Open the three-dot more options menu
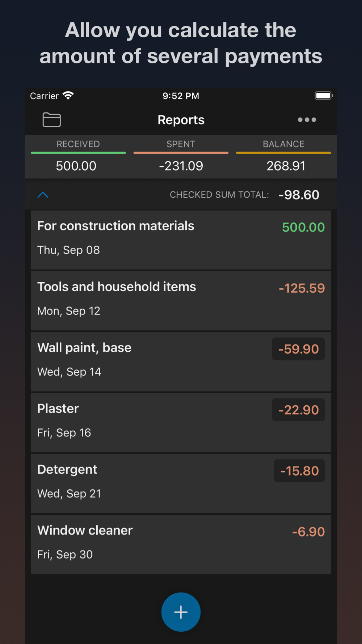 tap(307, 120)
